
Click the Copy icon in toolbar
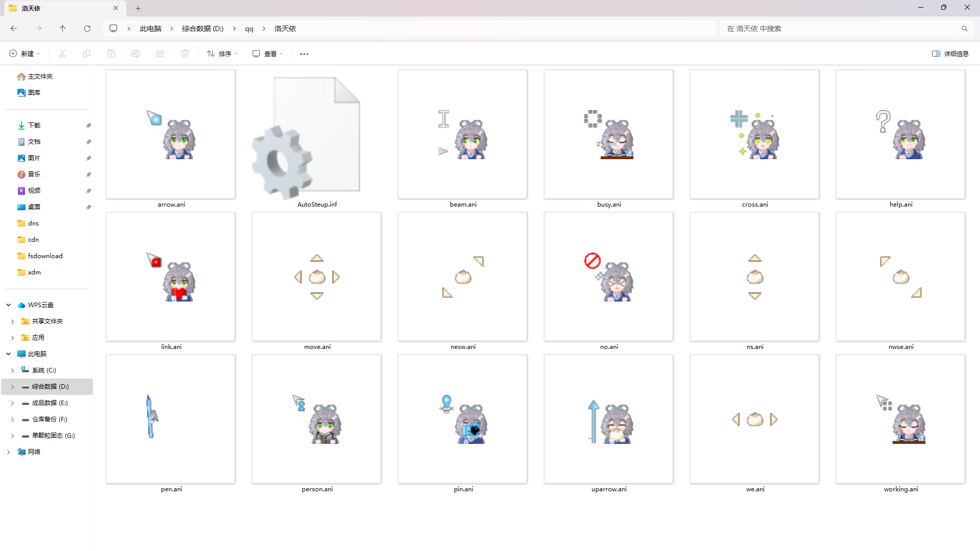click(x=87, y=54)
